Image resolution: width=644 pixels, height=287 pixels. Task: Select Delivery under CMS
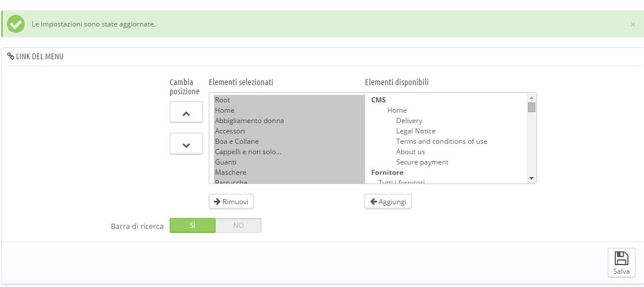(x=409, y=121)
